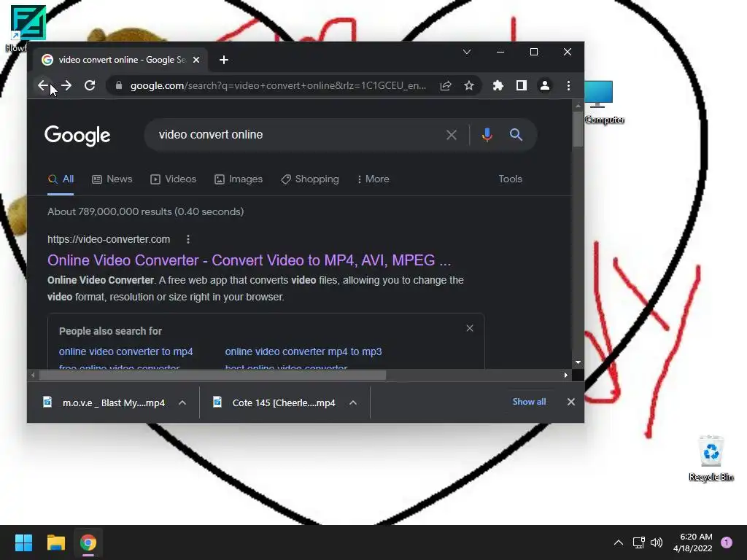Start voice search with microphone icon

487,135
